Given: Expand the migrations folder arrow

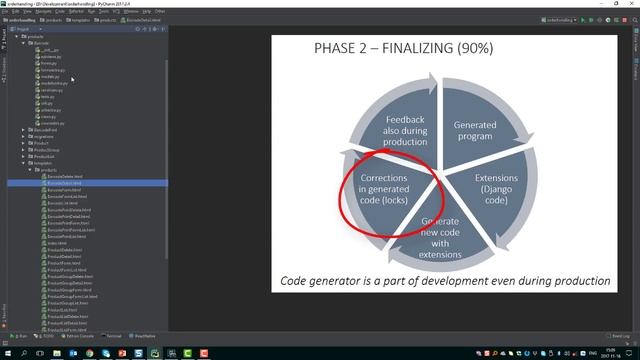Looking at the screenshot, I should tap(23, 136).
